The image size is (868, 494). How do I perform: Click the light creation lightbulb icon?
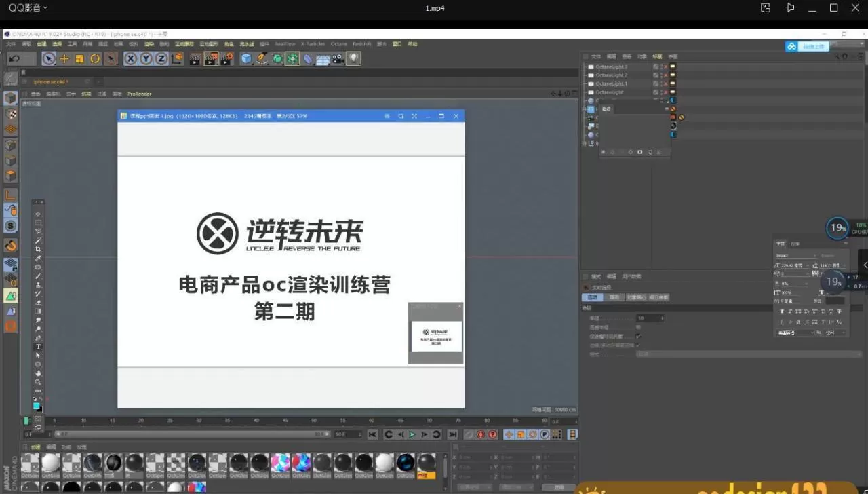[353, 58]
